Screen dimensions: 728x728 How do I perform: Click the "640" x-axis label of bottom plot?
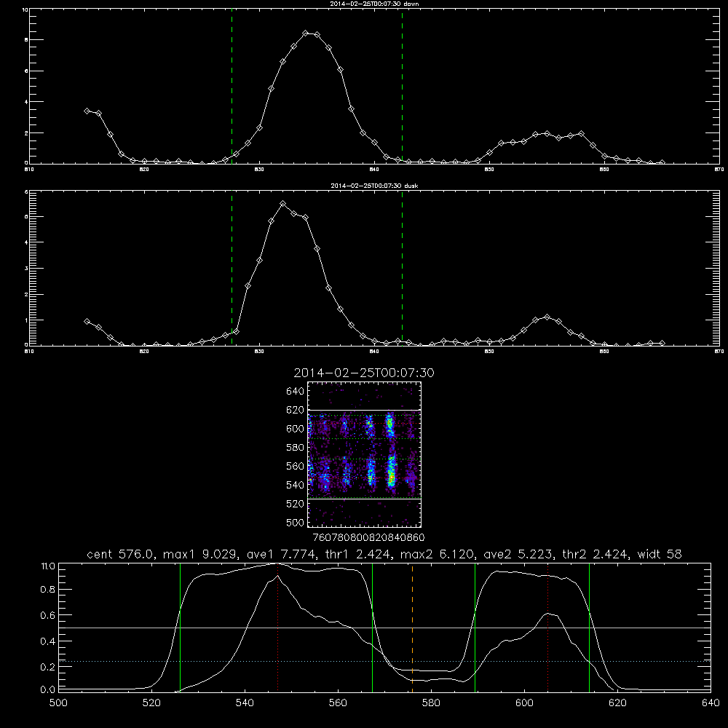pos(711,703)
